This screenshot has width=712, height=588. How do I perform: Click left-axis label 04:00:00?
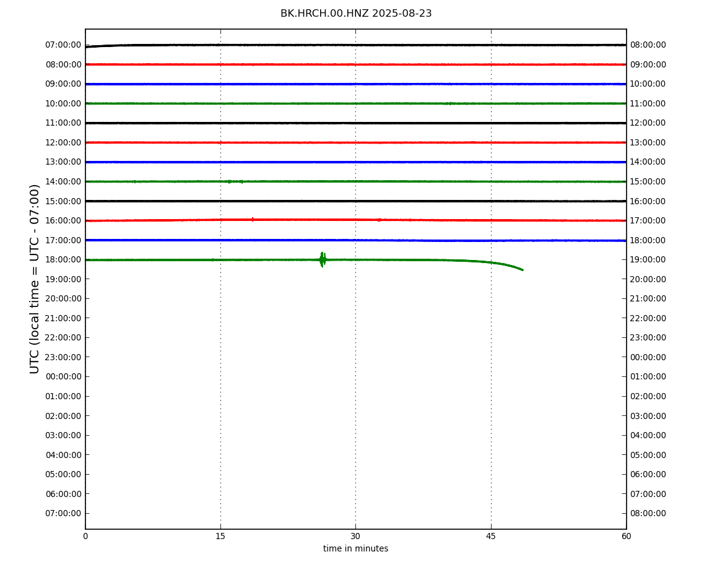pos(64,455)
